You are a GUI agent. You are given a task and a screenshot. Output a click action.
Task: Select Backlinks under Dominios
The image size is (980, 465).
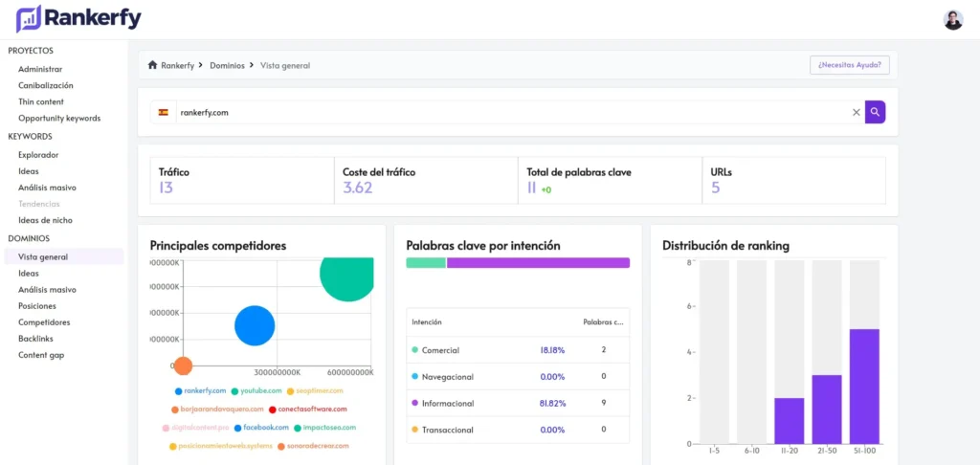tap(35, 339)
